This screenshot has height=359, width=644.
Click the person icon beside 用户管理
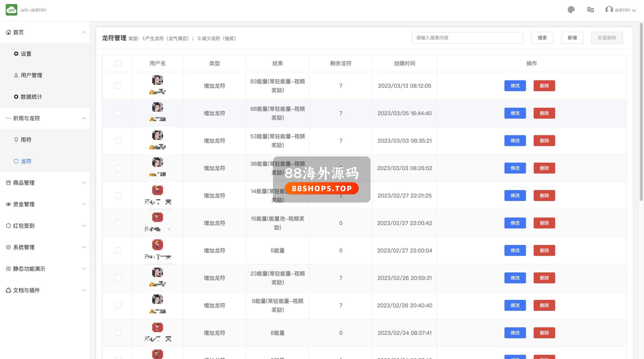pyautogui.click(x=16, y=75)
